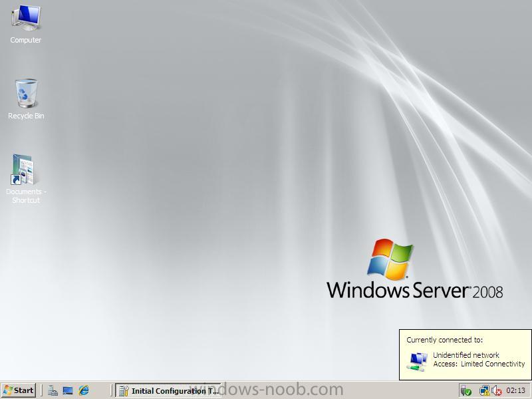The width and height of the screenshot is (532, 399).
Task: Click the network computers icon in popup
Action: point(418,362)
